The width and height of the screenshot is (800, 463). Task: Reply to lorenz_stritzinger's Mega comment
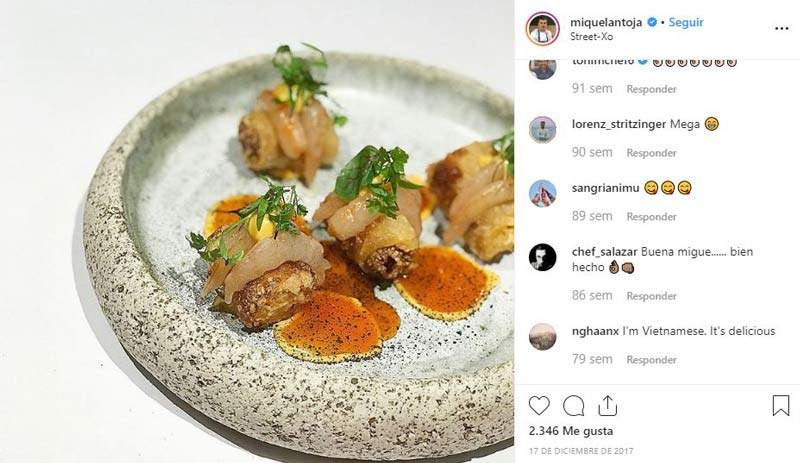click(x=651, y=153)
